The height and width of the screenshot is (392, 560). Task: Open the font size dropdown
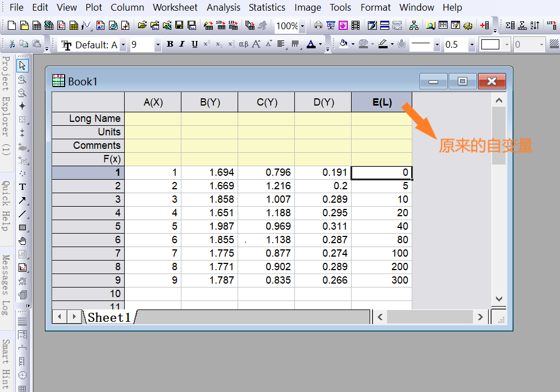[x=158, y=44]
